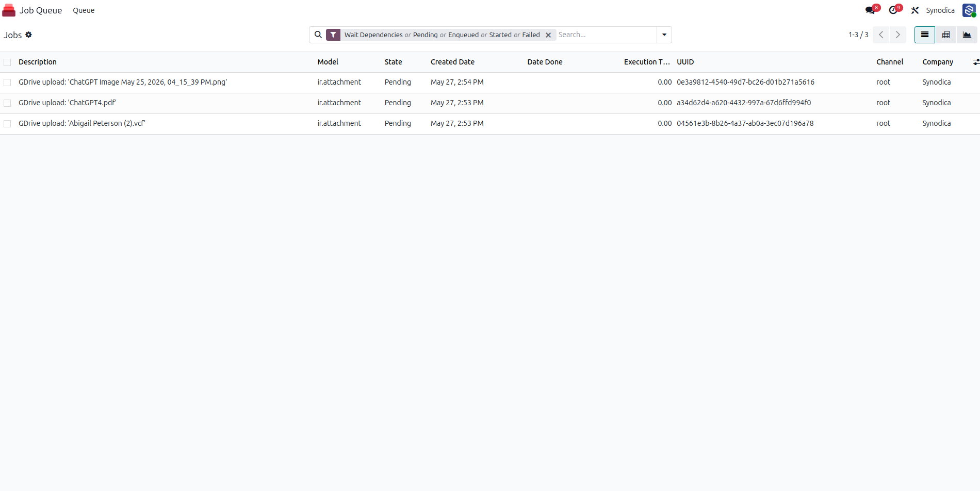Click the Jobs breadcrumb title

pyautogui.click(x=13, y=35)
